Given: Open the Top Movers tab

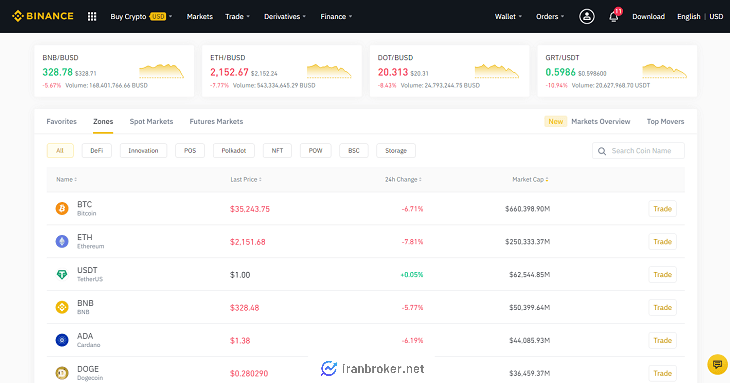Looking at the screenshot, I should point(665,121).
